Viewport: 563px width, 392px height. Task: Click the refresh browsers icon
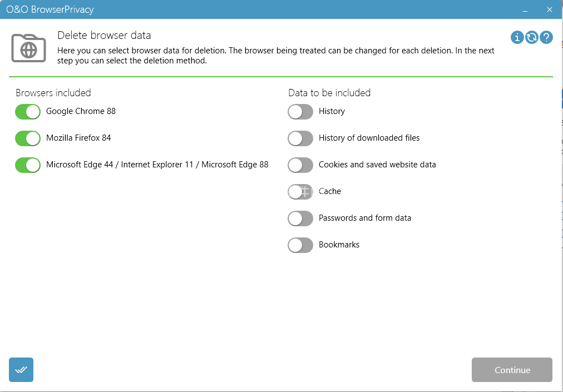click(532, 37)
